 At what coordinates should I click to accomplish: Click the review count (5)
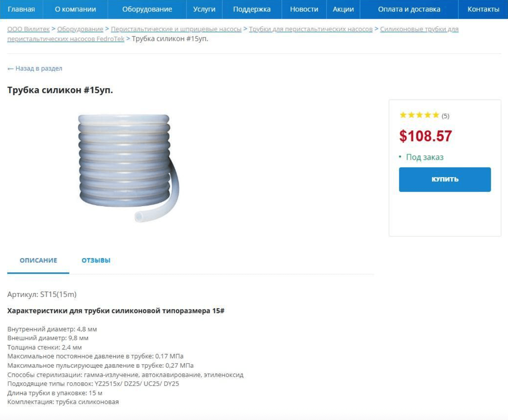point(445,116)
